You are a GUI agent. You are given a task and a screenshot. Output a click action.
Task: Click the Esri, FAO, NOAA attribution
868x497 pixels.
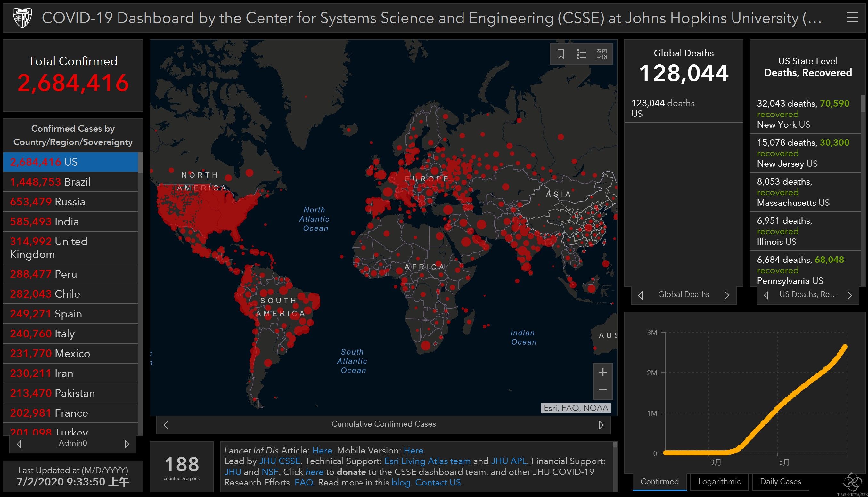[576, 408]
